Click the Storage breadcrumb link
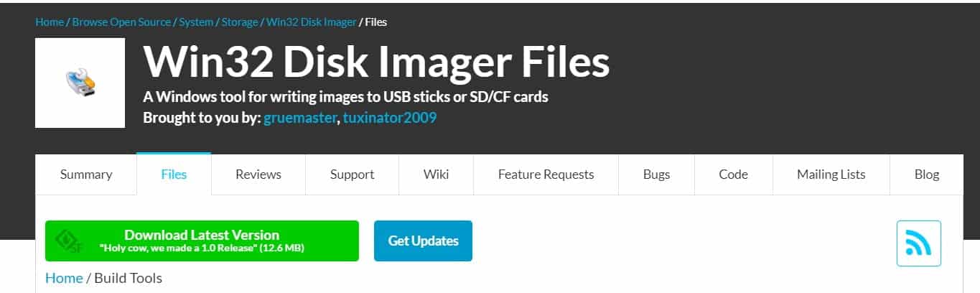The image size is (980, 293). [239, 22]
